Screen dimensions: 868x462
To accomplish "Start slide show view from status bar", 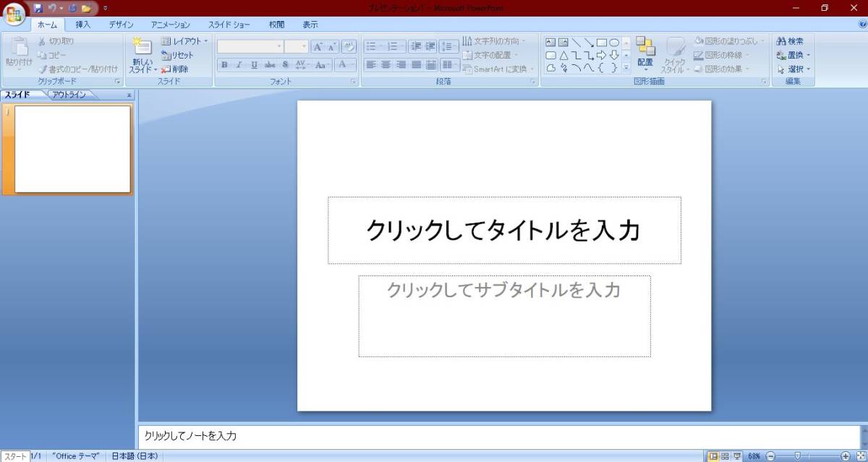I will click(736, 456).
